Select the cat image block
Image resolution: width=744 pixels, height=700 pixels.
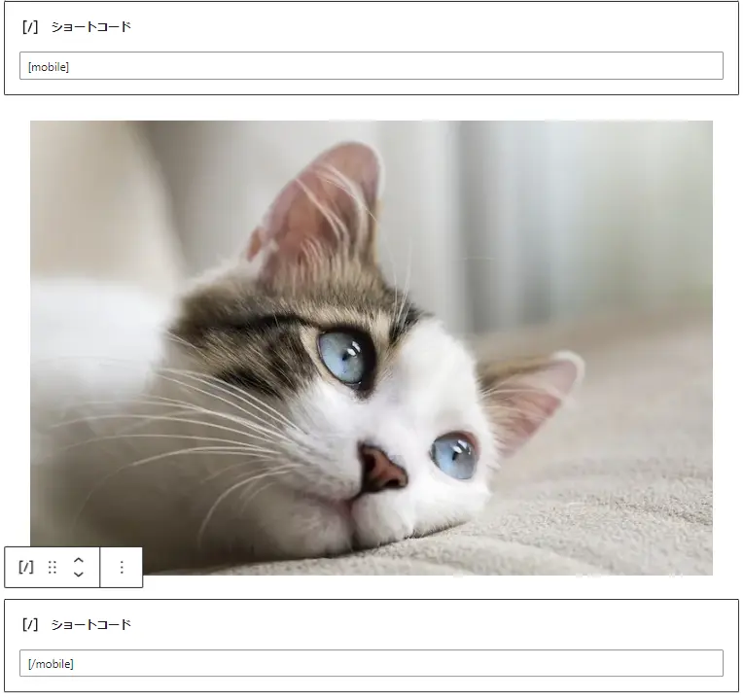pyautogui.click(x=372, y=348)
